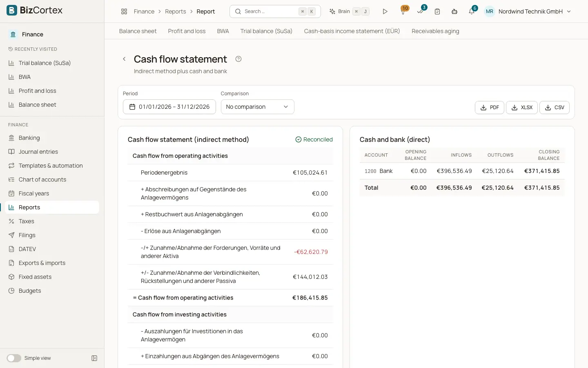The image size is (588, 368).
Task: Click the Reports breadcrumb link
Action: tap(176, 11)
